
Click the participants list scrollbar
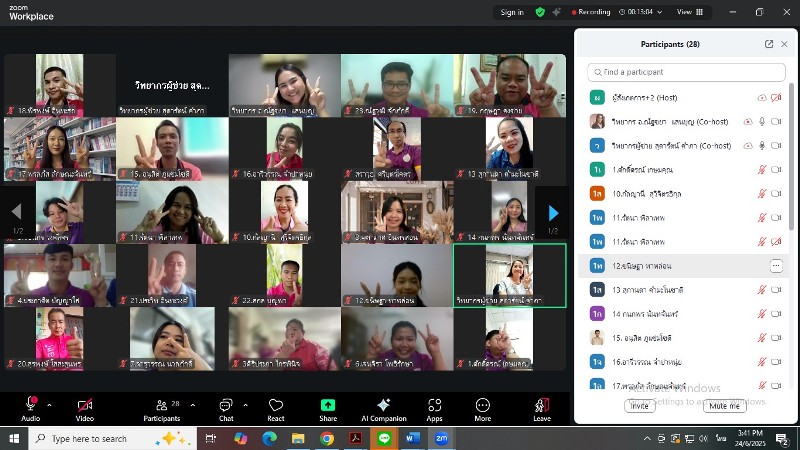791,156
